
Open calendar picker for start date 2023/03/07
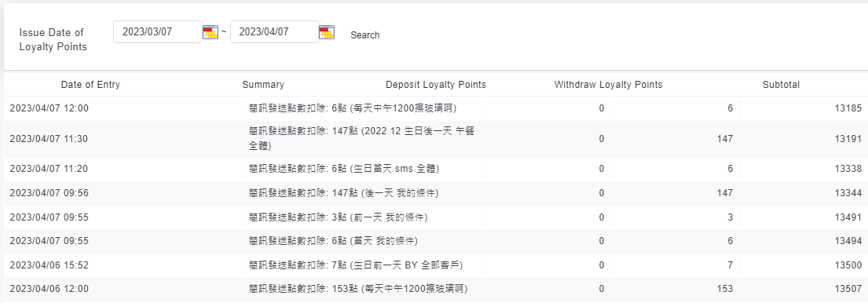coord(211,32)
